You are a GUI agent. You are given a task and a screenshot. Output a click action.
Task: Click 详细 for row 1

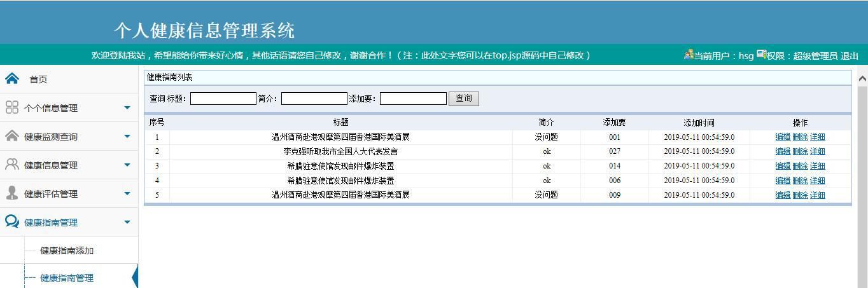pos(817,137)
